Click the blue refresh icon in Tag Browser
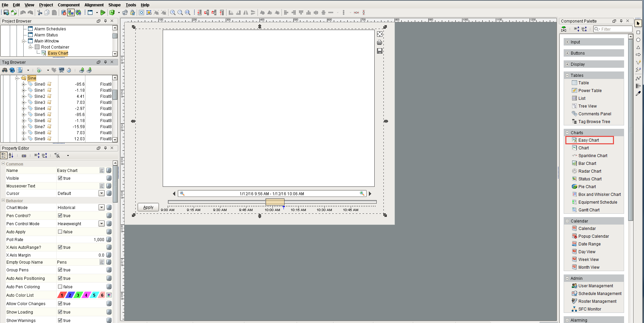The width and height of the screenshot is (644, 323). [12, 70]
